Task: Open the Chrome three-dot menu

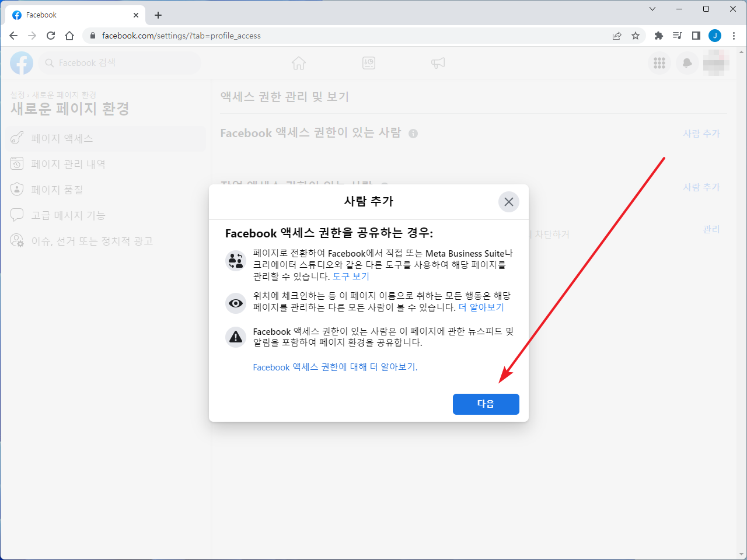Action: [734, 36]
